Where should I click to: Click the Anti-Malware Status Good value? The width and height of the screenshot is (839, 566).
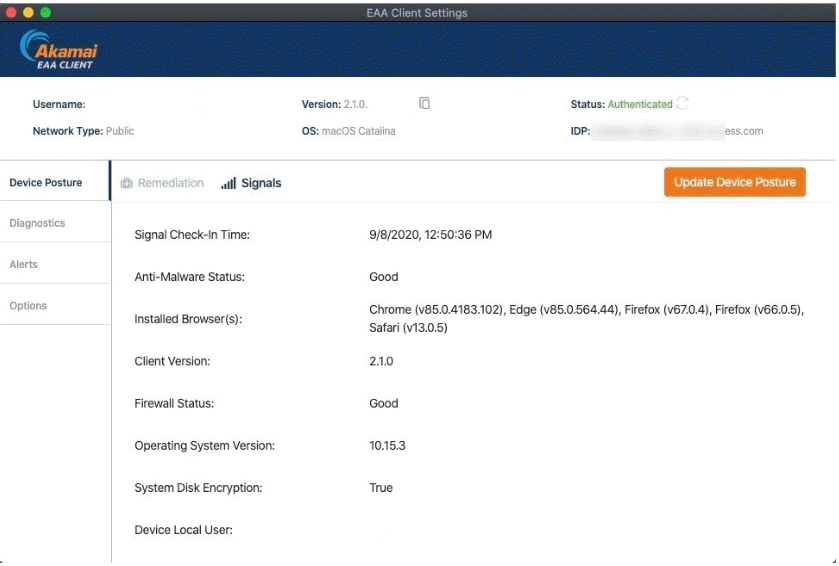click(383, 277)
